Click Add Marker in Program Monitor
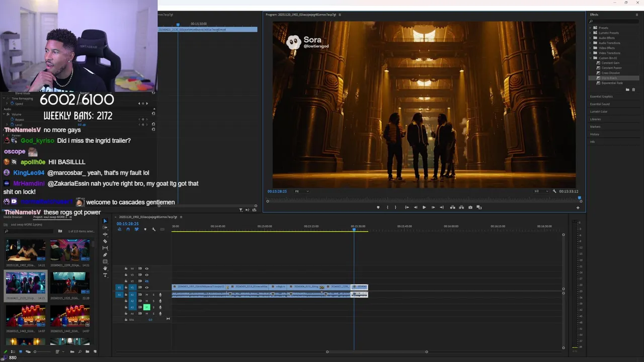 tap(378, 207)
